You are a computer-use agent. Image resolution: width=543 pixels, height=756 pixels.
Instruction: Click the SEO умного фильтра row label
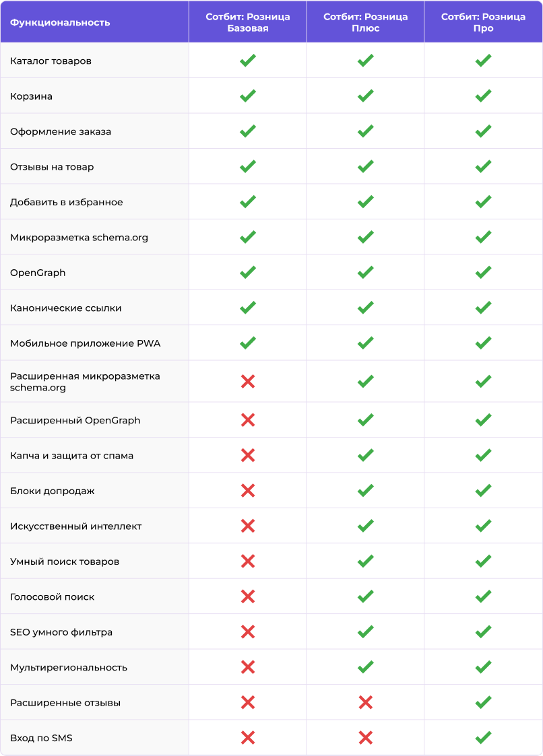(61, 632)
